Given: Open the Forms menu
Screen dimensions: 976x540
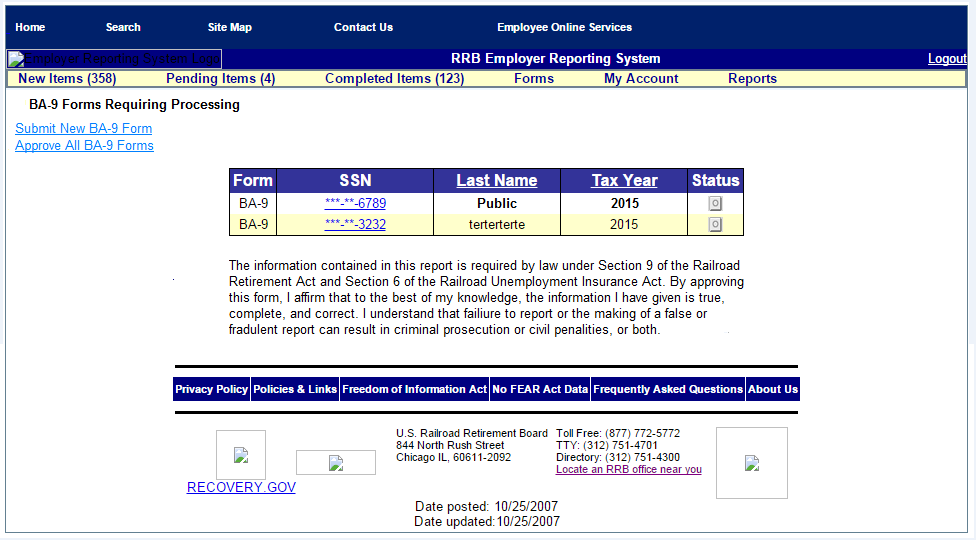Looking at the screenshot, I should [534, 79].
